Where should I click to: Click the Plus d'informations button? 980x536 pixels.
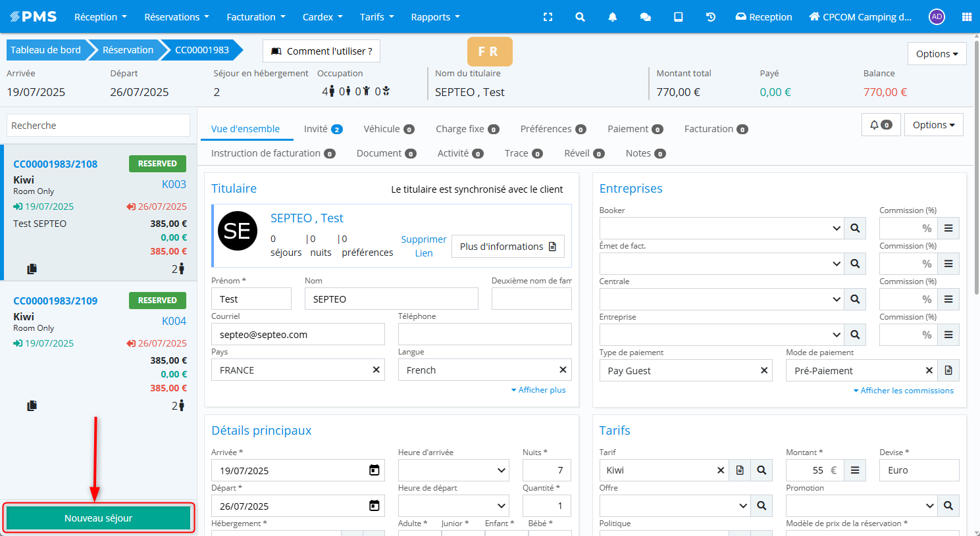[507, 247]
